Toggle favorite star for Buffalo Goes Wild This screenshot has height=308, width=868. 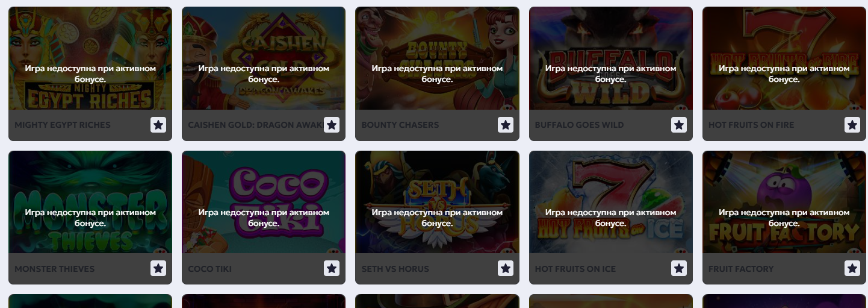coord(679,125)
